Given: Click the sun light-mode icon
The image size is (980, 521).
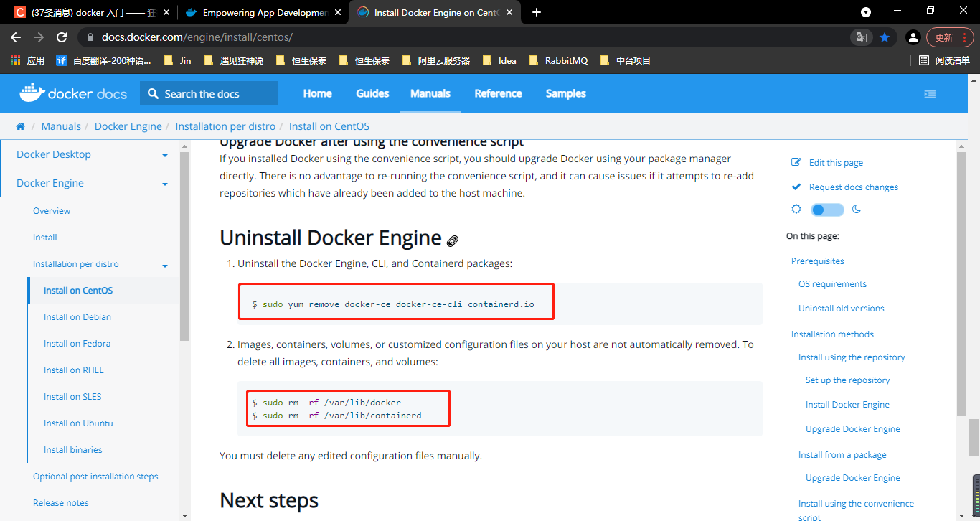Looking at the screenshot, I should 796,210.
